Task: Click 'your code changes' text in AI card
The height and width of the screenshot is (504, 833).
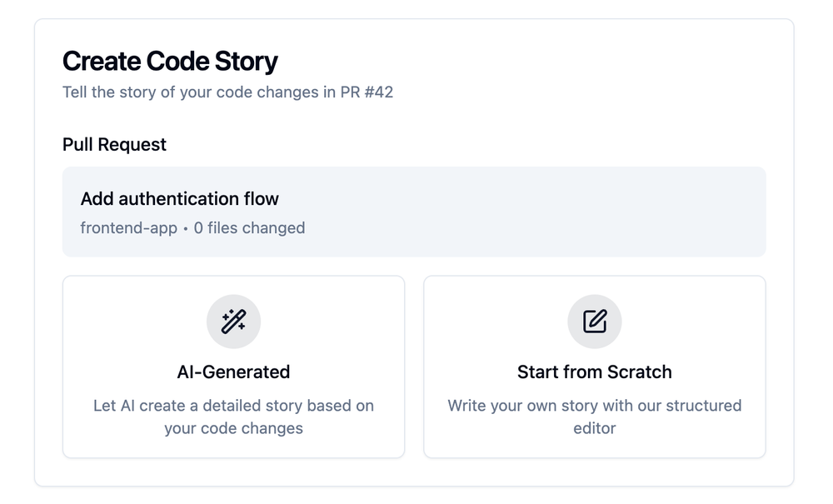Action: point(233,428)
